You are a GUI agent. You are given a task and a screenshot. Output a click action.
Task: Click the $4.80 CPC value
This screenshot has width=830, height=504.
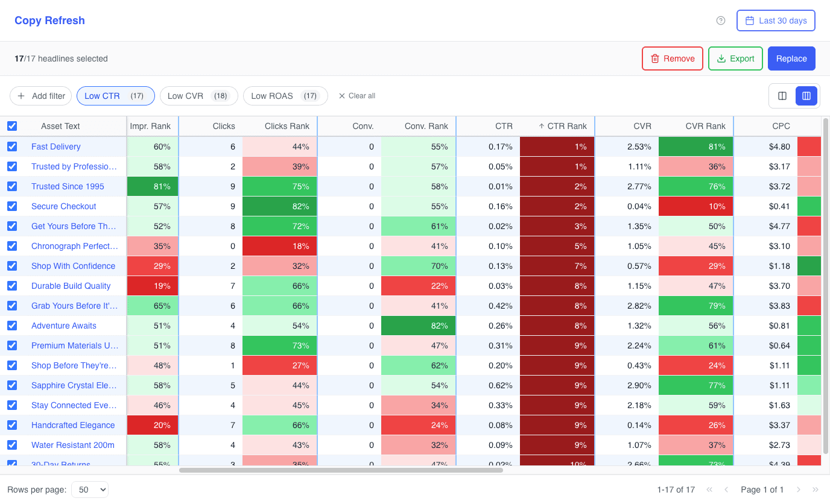click(x=779, y=146)
